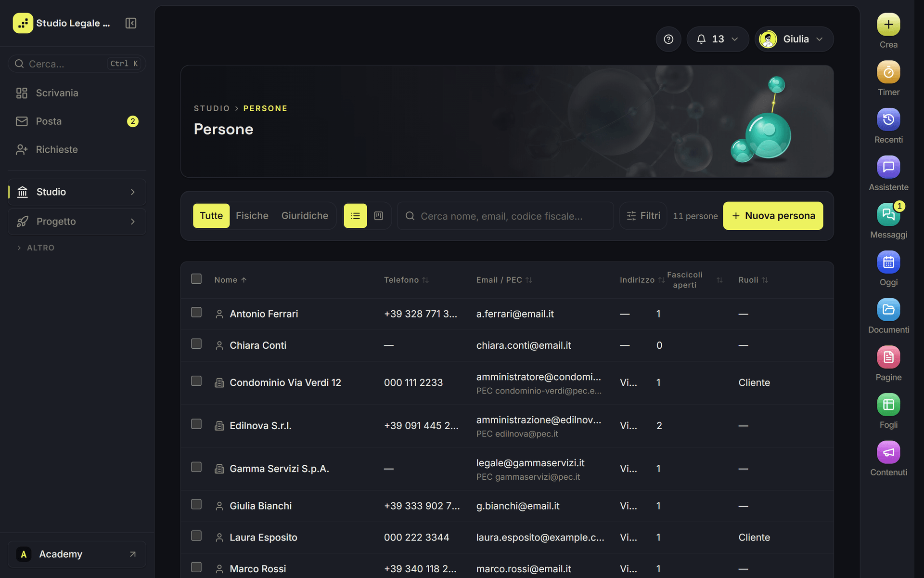Select the Fisiche tab
Screen dimensions: 924x578
click(252, 216)
